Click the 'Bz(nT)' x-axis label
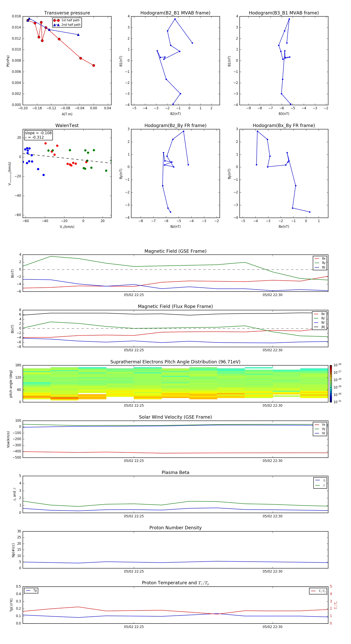This screenshot has height=644, width=351. click(175, 227)
